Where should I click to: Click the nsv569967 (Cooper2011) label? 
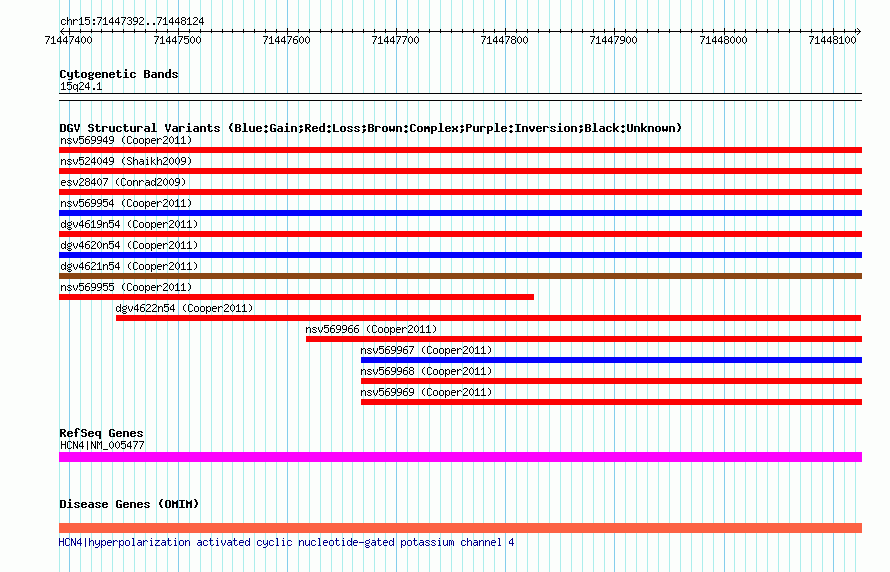(x=426, y=350)
